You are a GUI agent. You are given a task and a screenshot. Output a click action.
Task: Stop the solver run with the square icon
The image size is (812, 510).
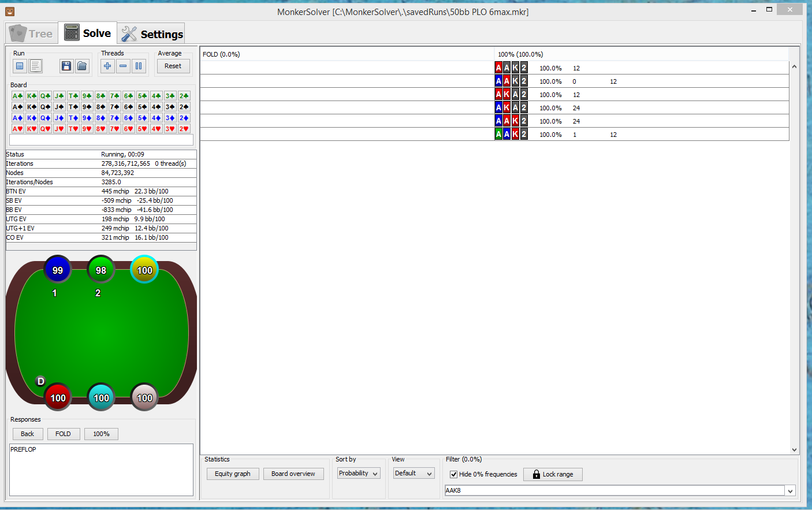pyautogui.click(x=20, y=66)
